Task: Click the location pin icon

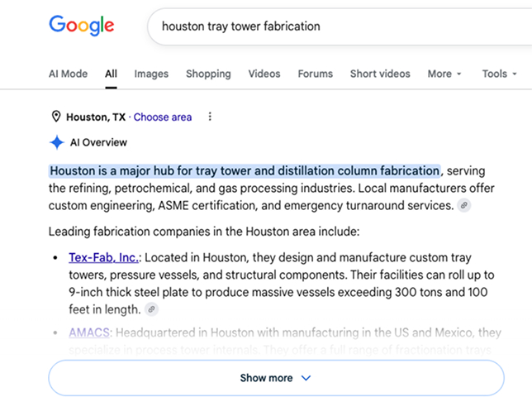Action: [56, 117]
